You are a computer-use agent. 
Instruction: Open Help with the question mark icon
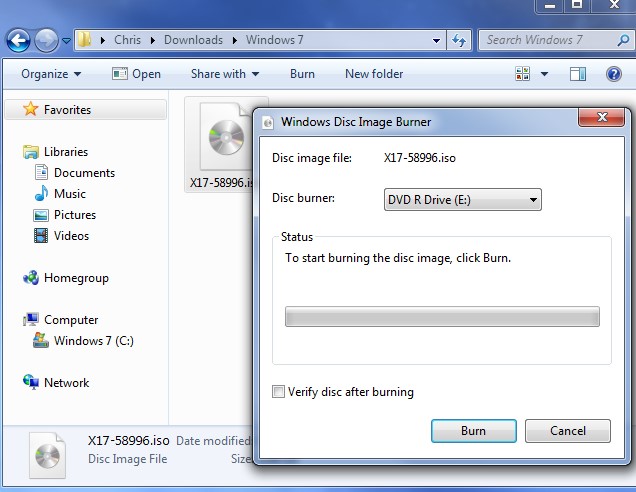614,74
